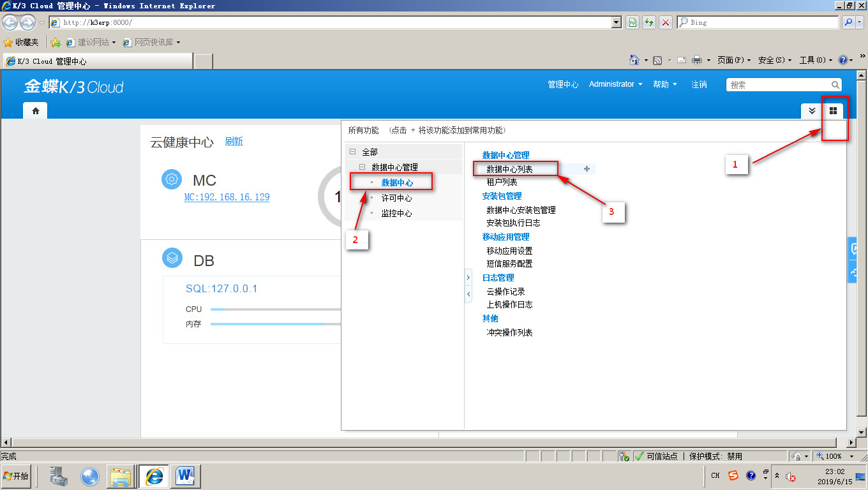Refresh the page with IE's refresh icon

coord(648,22)
